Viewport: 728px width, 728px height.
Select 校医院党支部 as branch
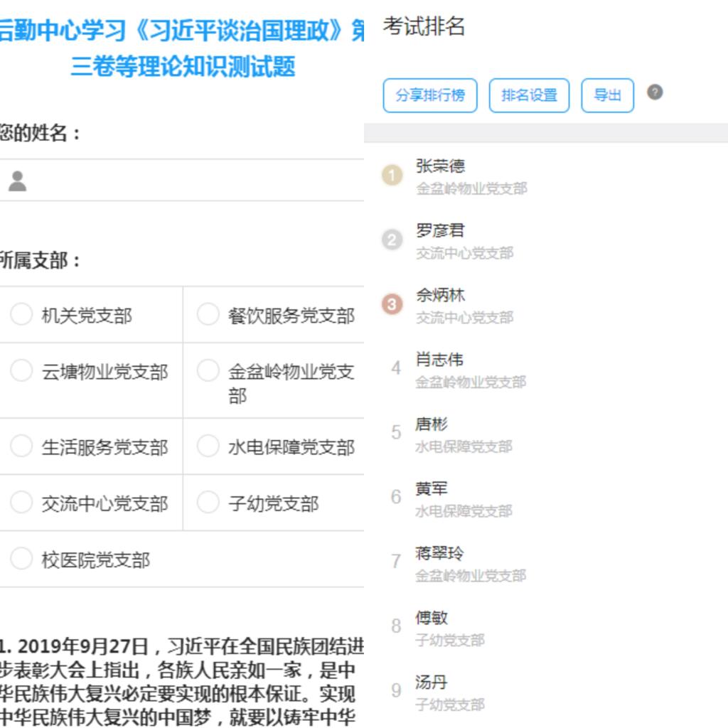[21, 559]
